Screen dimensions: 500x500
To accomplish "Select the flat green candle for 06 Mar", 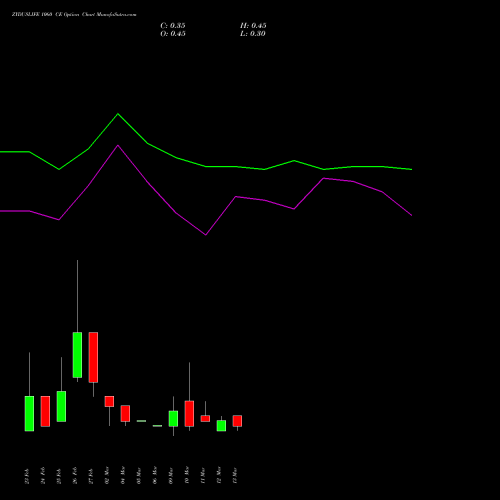I will [157, 426].
